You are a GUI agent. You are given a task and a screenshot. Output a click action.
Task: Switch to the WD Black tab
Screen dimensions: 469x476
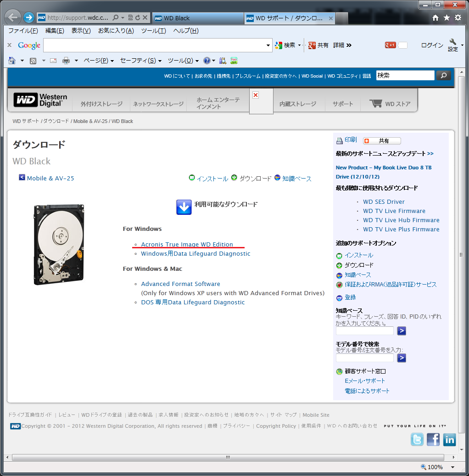197,18
